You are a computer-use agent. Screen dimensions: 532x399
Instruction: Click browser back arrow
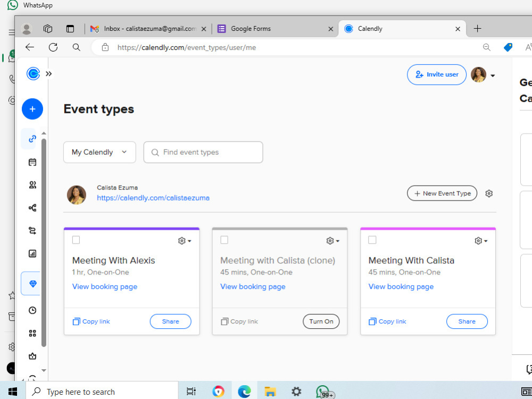click(x=30, y=47)
